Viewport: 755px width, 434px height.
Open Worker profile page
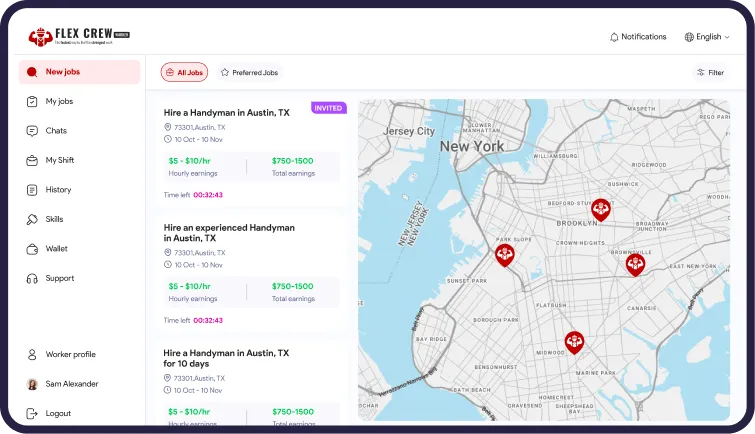click(x=70, y=354)
